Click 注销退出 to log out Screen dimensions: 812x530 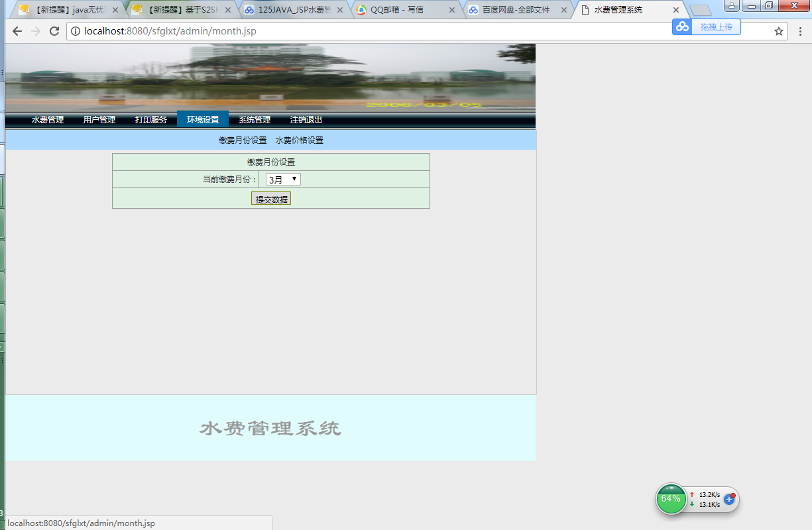[306, 120]
